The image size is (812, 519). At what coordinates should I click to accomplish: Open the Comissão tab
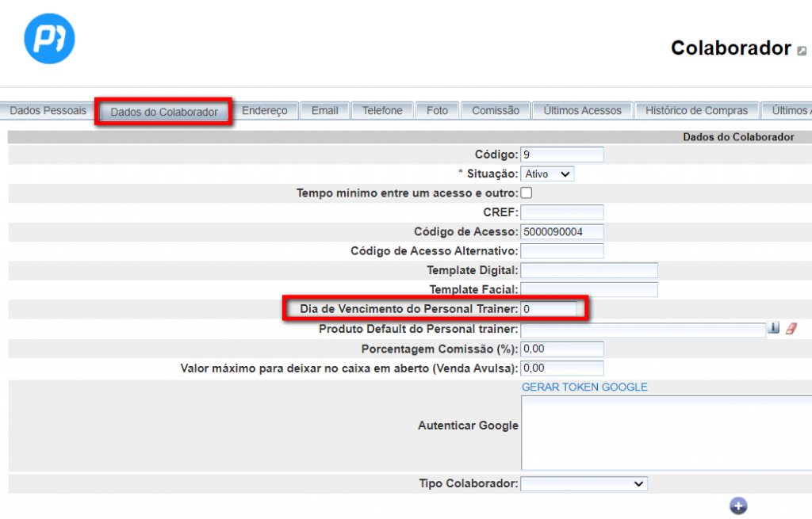point(496,111)
